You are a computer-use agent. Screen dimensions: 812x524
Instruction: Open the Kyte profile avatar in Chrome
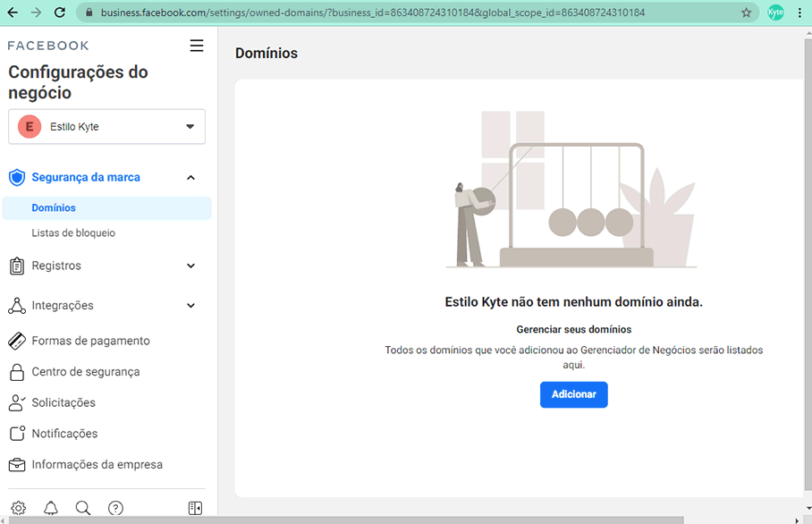[x=775, y=13]
